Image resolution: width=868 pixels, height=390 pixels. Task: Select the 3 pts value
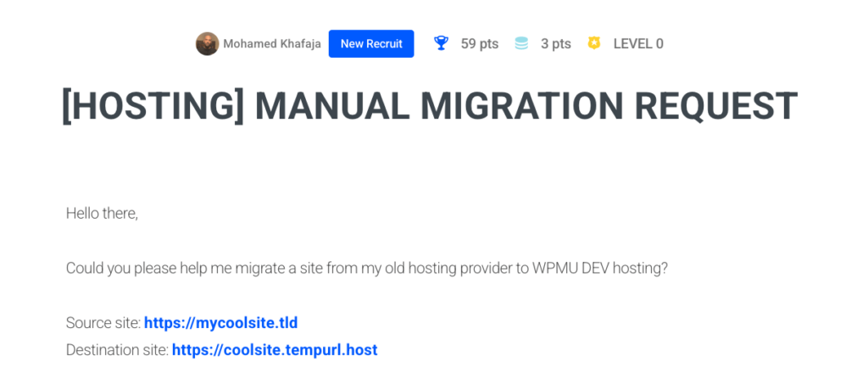pos(556,44)
